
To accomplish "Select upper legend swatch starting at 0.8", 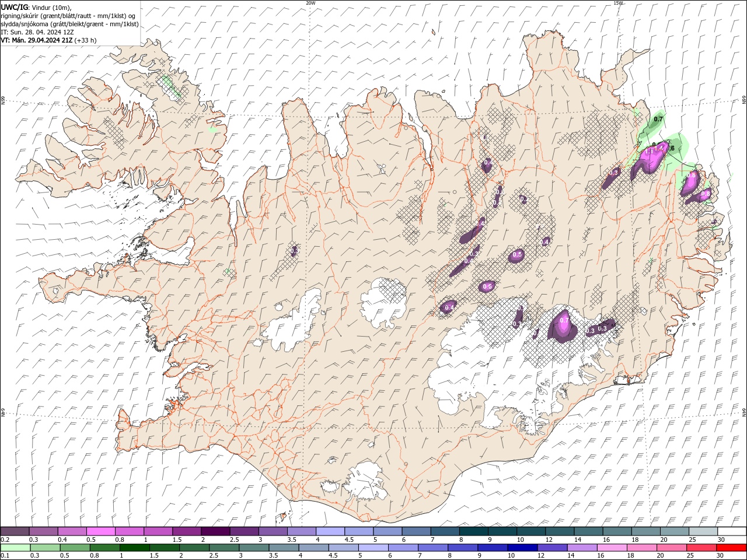I will 129,531.
